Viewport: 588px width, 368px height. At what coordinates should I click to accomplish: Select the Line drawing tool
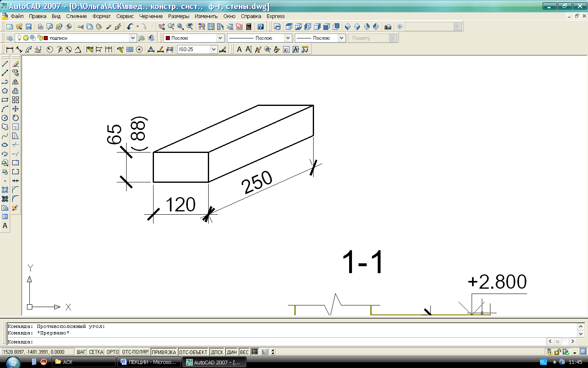[5, 64]
